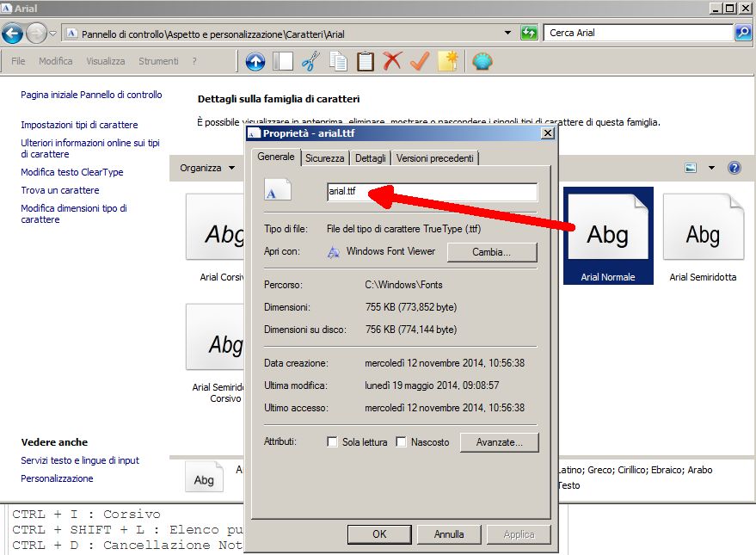This screenshot has width=756, height=555.
Task: Click the Cambia... button
Action: [492, 252]
